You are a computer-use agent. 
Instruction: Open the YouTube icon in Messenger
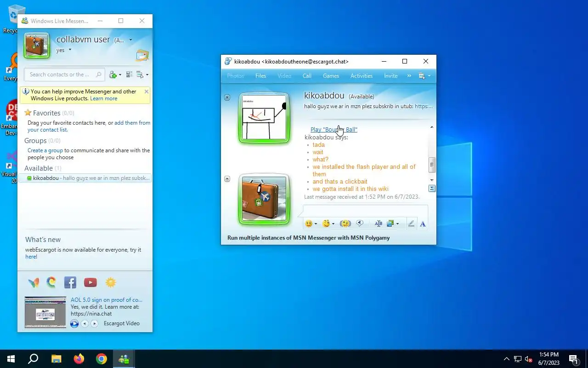[90, 282]
